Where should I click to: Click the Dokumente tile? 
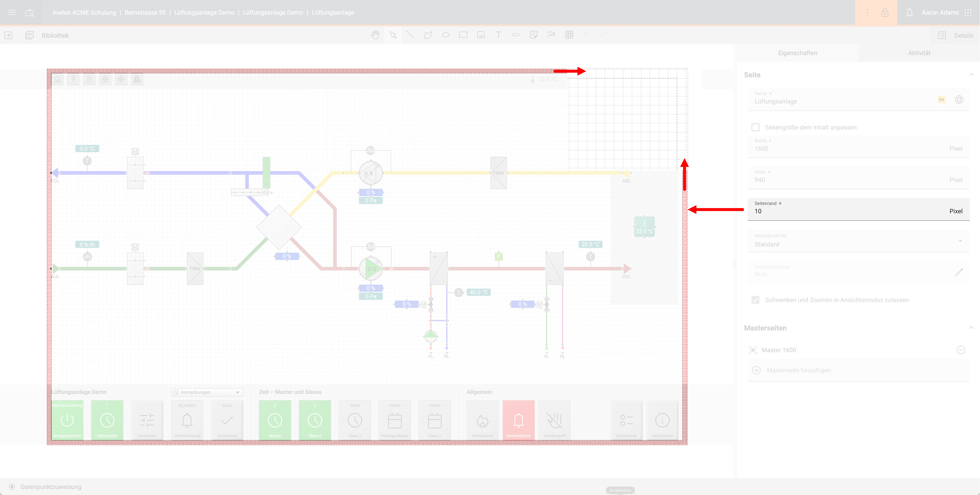click(x=627, y=420)
